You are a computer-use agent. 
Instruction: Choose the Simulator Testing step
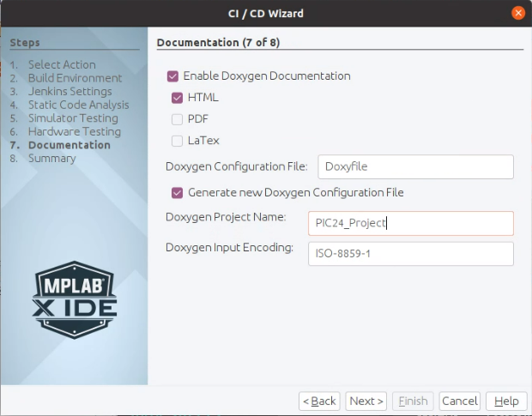73,118
